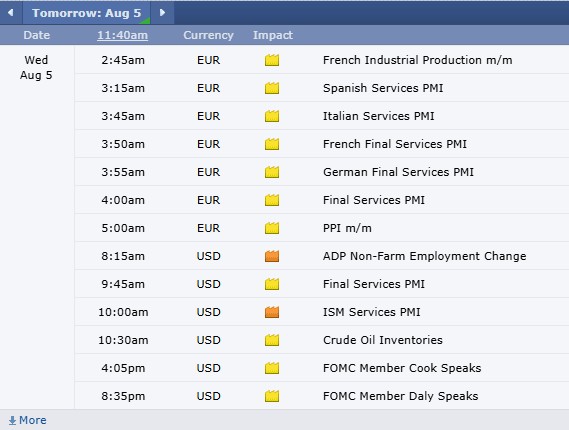Screen dimensions: 569x430
Task: Click impact icon for Italian Services PMI
Action: pyautogui.click(x=272, y=116)
